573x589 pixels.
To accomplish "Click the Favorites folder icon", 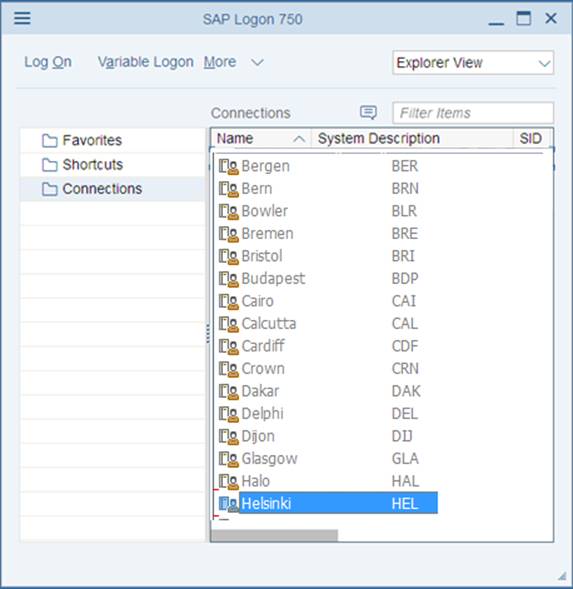I will [x=50, y=141].
